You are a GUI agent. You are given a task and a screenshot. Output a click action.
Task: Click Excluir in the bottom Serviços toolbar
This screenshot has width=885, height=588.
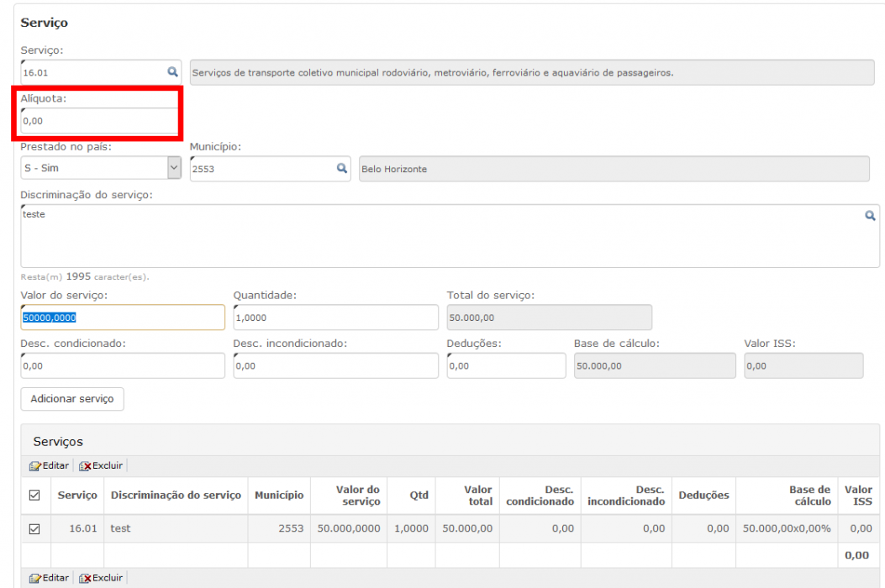tap(101, 578)
